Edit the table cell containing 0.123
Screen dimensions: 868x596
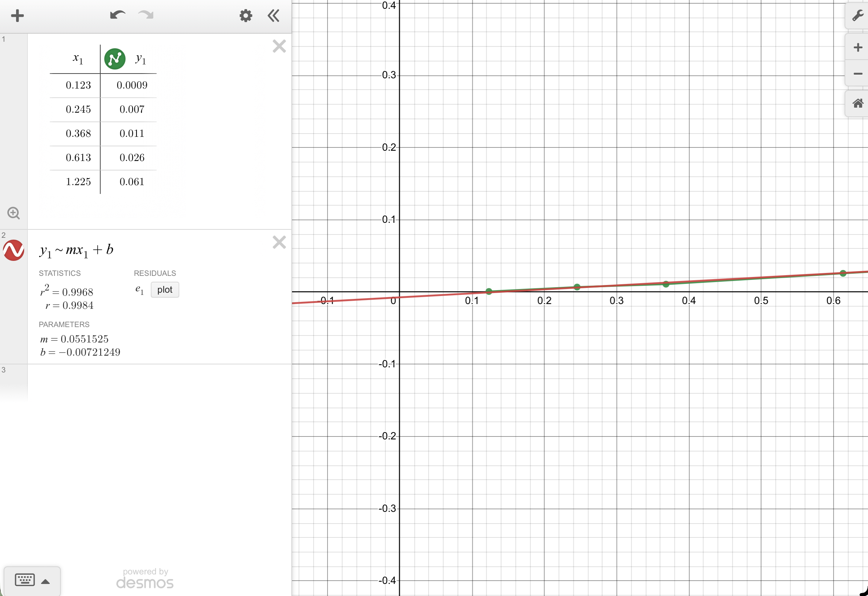78,85
